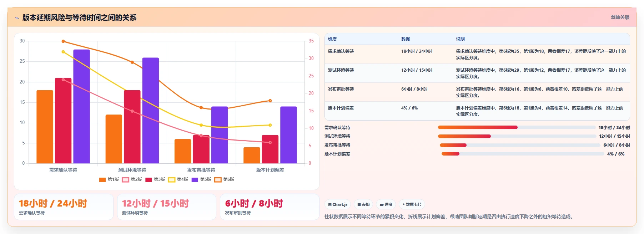The image size is (644, 234).
Task: Toggle the 第4版 legend series
Action: point(178,179)
